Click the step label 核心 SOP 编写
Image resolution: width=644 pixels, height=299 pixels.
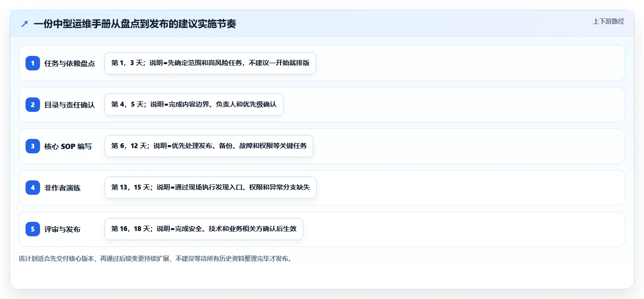click(x=68, y=146)
